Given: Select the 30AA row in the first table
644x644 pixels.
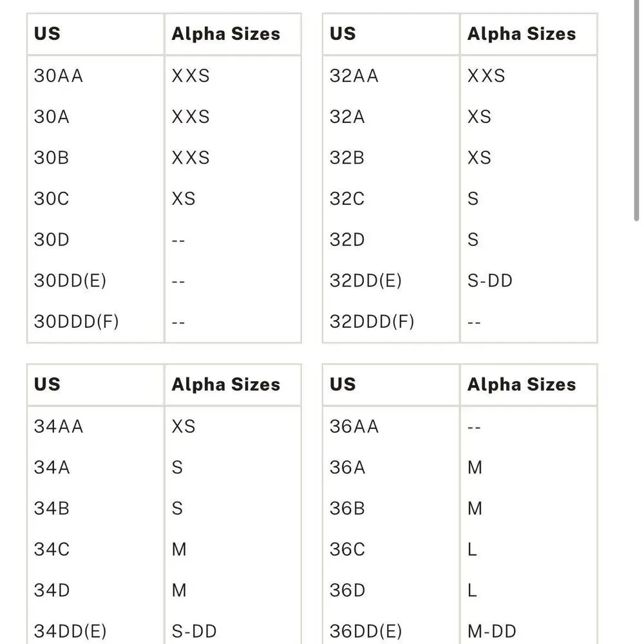Looking at the screenshot, I should [x=164, y=76].
